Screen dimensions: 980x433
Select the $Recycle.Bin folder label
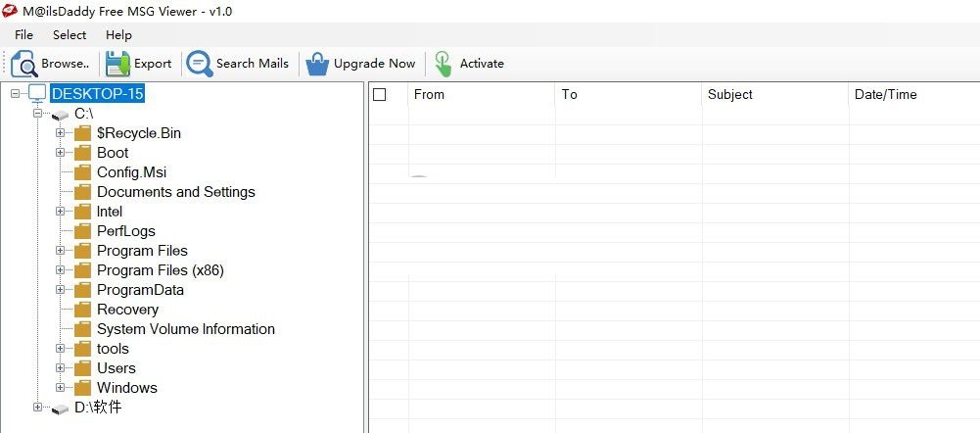[x=139, y=133]
